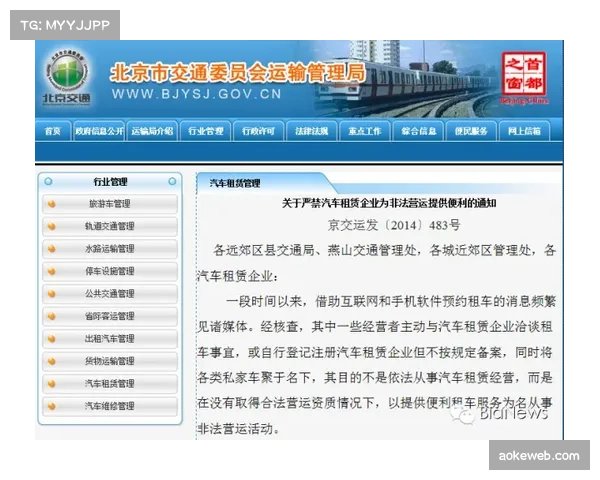This screenshot has width=600, height=480.
Task: Click the orange bullet beside 货物运输管理
Action: click(x=52, y=361)
